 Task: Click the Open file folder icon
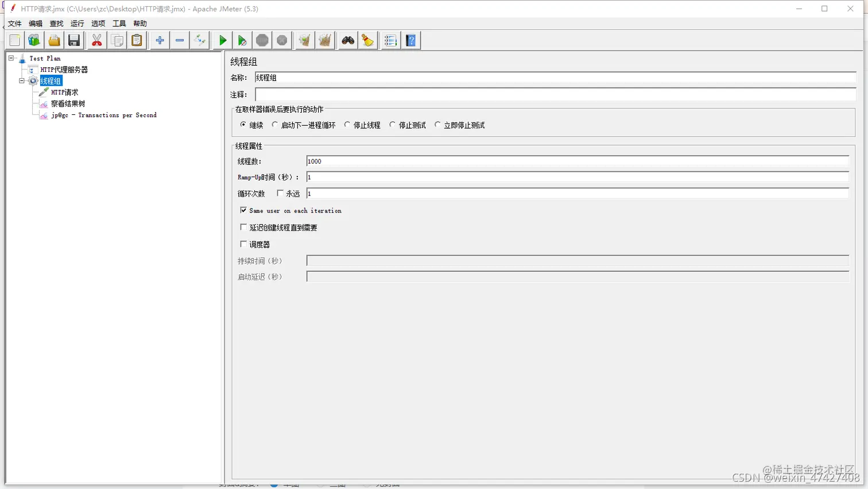tap(54, 40)
